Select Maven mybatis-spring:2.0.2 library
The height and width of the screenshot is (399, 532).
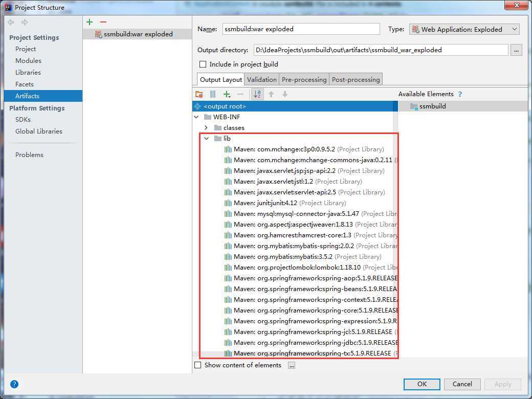(311, 246)
